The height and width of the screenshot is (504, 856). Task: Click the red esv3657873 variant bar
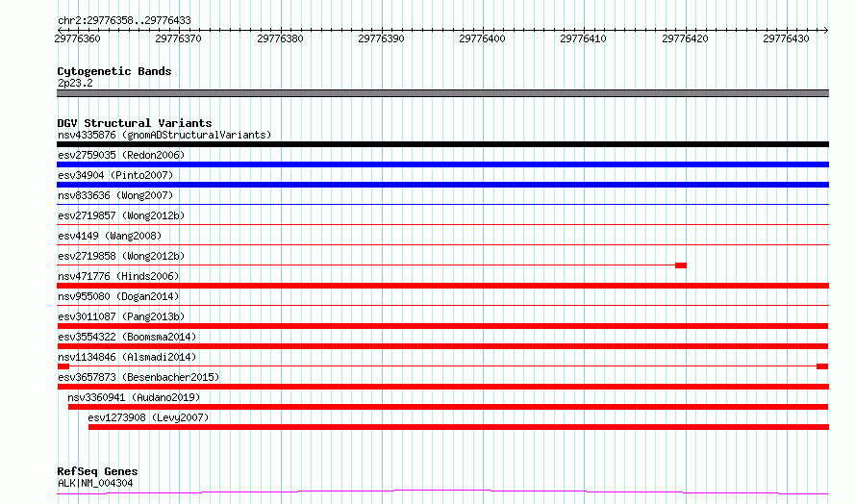[442, 387]
